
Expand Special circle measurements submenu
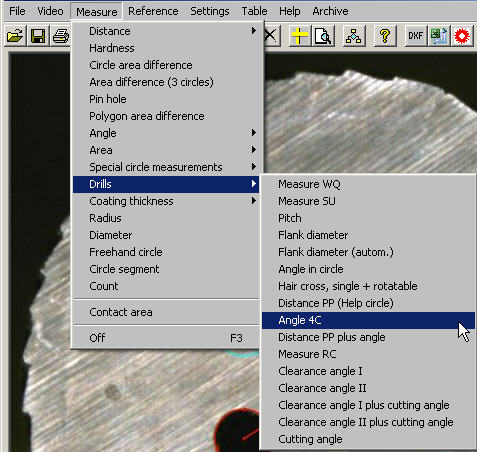pyautogui.click(x=166, y=167)
